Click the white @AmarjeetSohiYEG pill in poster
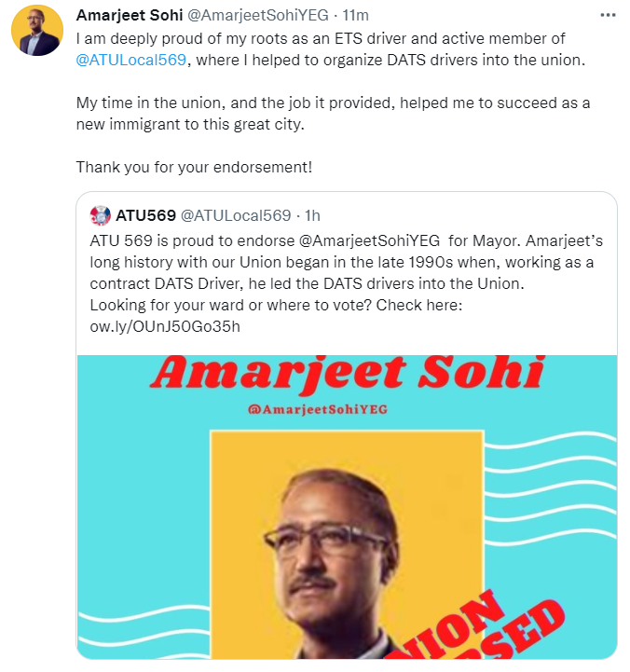This screenshot has width=630, height=672. tap(347, 407)
